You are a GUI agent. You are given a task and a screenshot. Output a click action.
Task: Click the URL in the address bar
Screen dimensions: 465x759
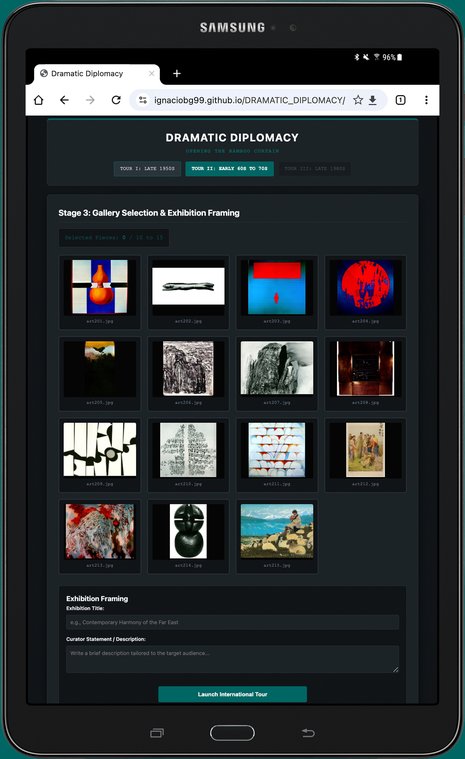tap(249, 100)
